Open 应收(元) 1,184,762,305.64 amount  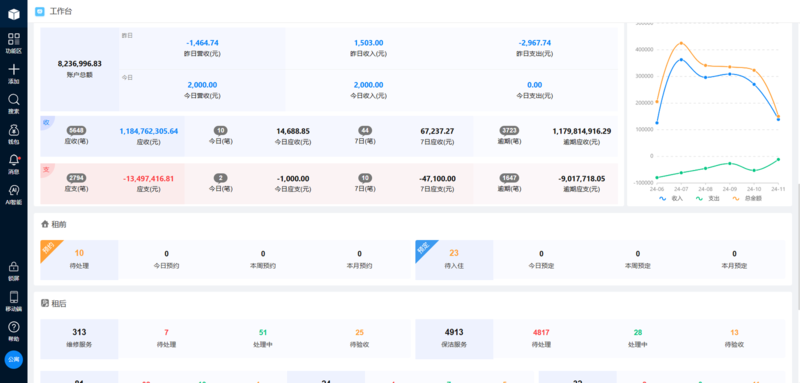point(148,131)
